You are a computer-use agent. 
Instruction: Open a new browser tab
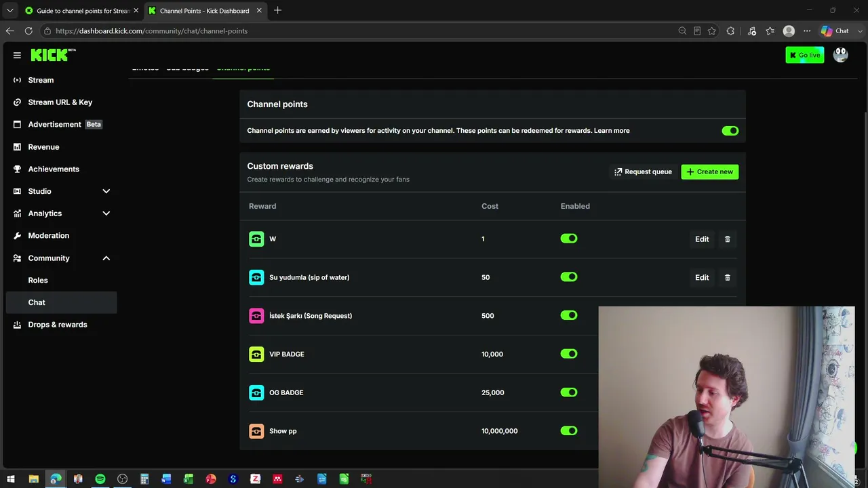(x=277, y=10)
